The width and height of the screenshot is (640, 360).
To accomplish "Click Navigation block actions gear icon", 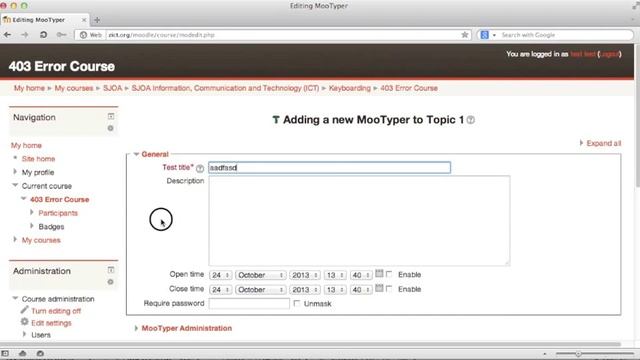I will pyautogui.click(x=110, y=128).
